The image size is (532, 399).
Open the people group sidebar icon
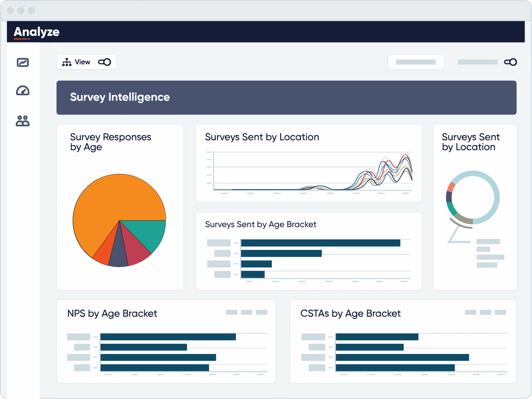[23, 121]
